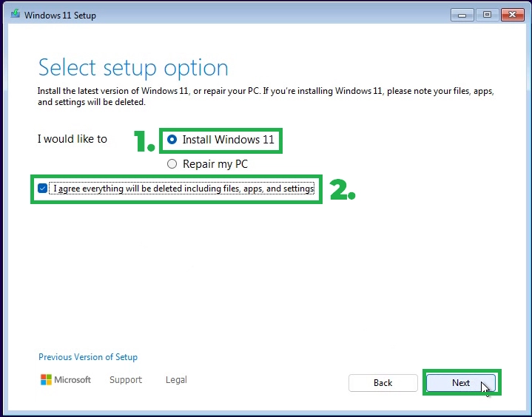Viewport: 532px width, 417px height.
Task: Click the 'Select setup option' heading
Action: tap(133, 67)
